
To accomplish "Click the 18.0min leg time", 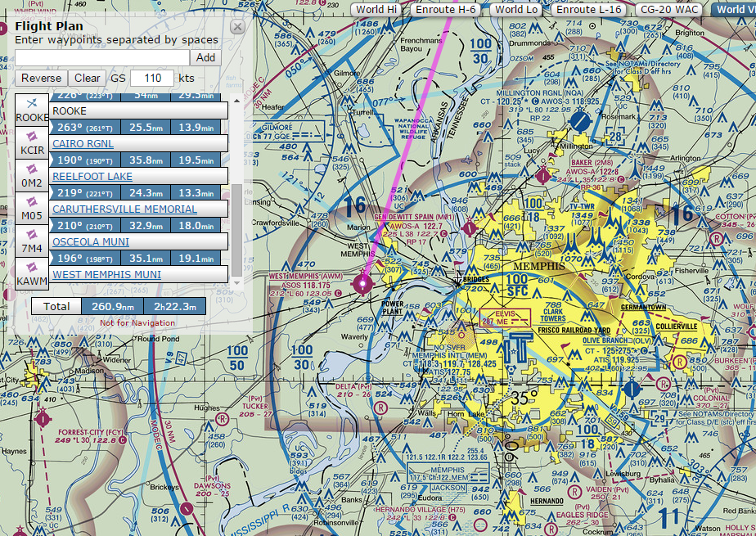I will pyautogui.click(x=196, y=226).
